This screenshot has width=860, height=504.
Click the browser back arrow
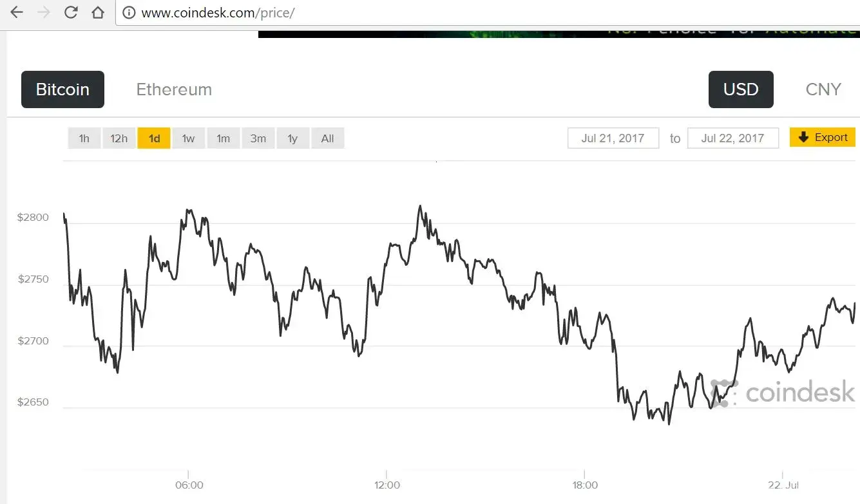(x=16, y=12)
